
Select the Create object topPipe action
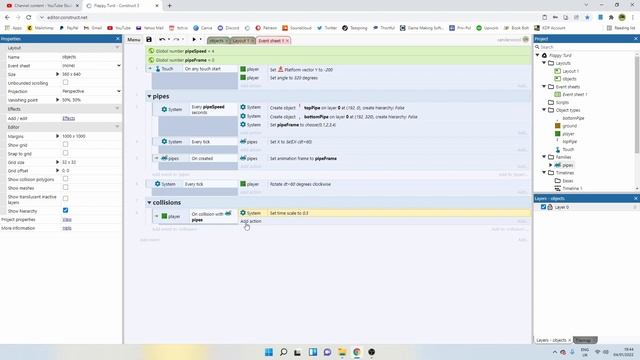click(x=337, y=108)
